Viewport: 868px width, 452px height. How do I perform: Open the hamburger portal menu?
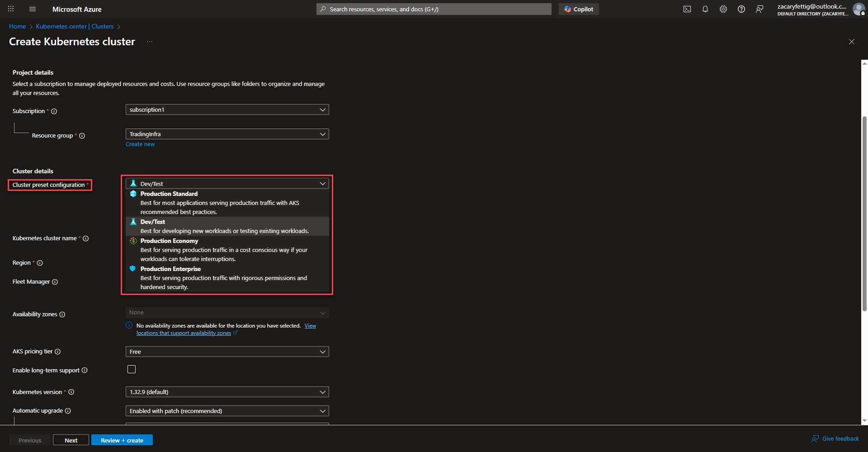tap(33, 9)
